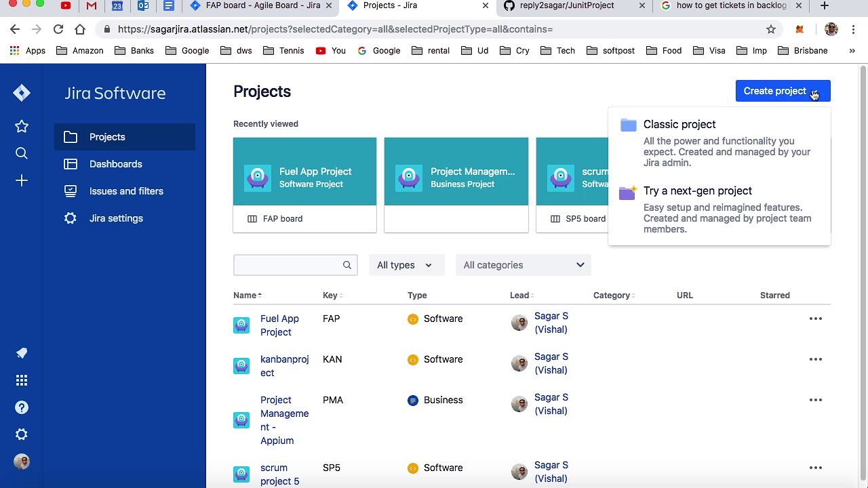Switch to reply2sagar/JunitProject tab
This screenshot has height=488, width=868.
(574, 5)
